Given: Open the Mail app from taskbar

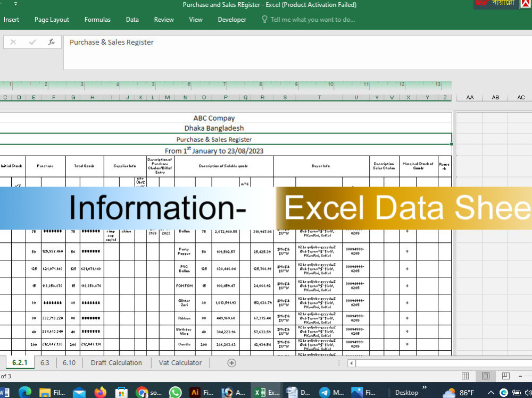Looking at the screenshot, I should 79,393.
